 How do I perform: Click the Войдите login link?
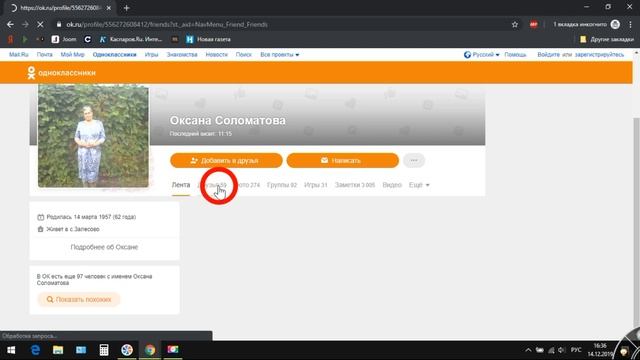[548, 54]
